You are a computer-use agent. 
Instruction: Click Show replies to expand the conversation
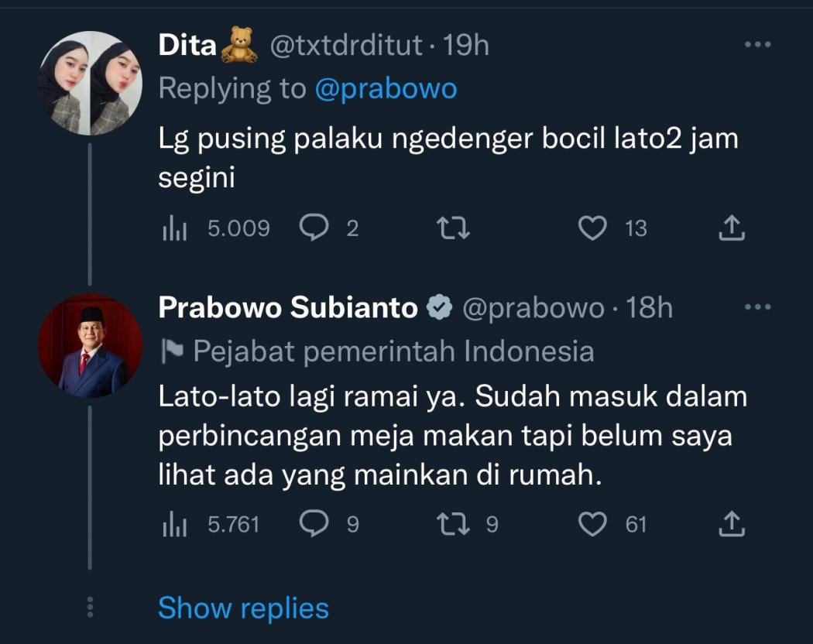tap(242, 608)
